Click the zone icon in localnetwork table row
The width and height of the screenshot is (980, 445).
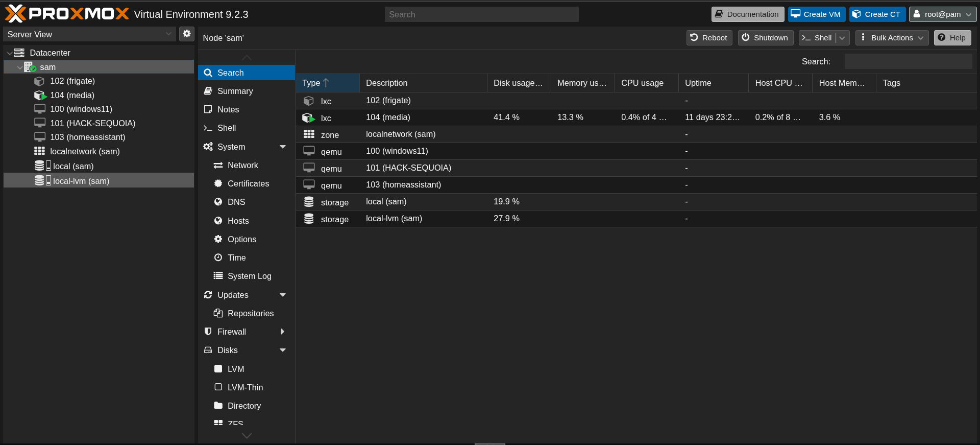point(309,134)
